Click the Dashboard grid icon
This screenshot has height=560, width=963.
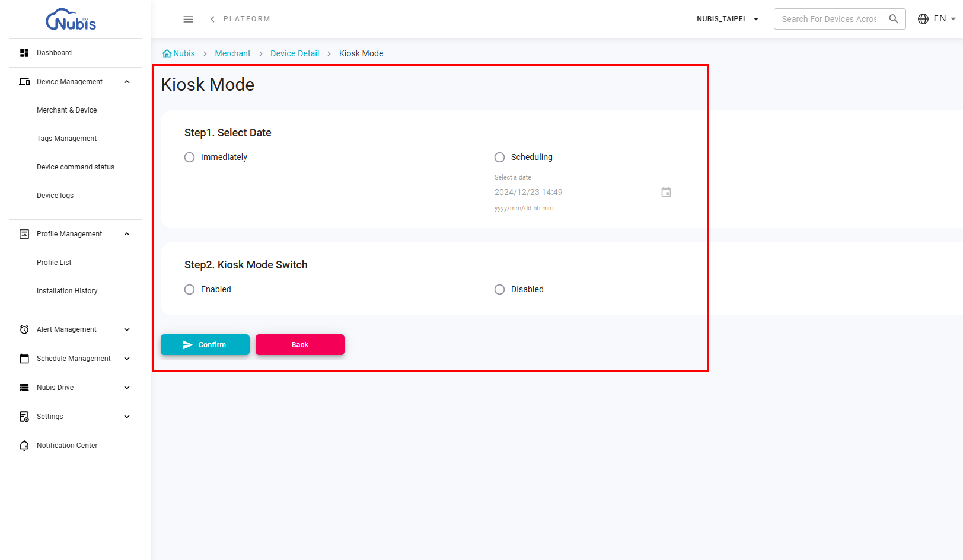[x=24, y=53]
